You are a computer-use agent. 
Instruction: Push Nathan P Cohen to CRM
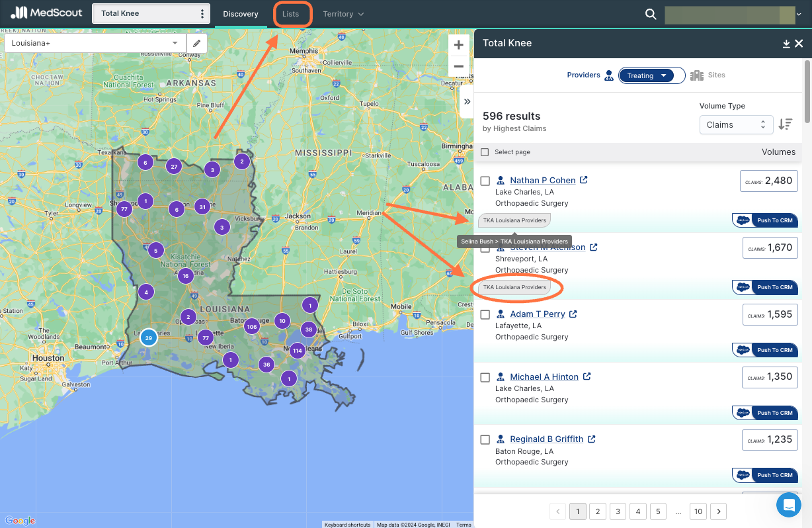pos(765,220)
